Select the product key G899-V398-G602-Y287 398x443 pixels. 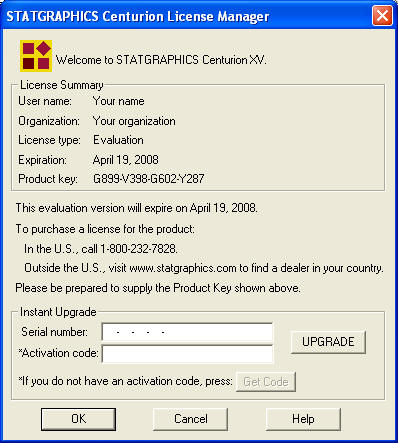tap(148, 179)
